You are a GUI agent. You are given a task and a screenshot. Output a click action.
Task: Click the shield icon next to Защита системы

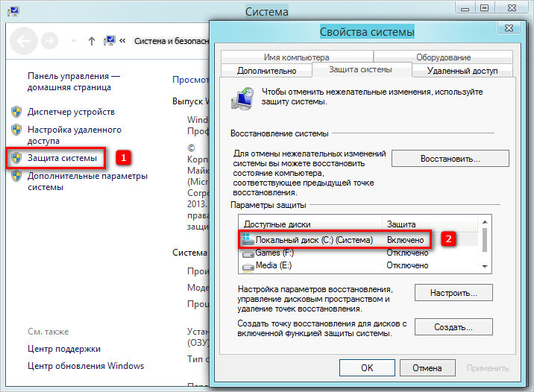tap(16, 158)
